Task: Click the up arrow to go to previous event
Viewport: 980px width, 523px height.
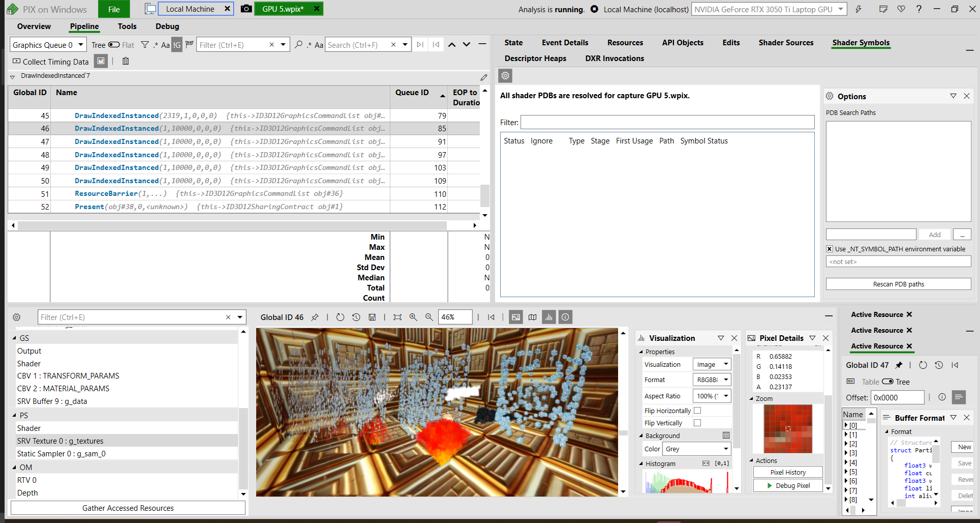Action: pos(451,45)
